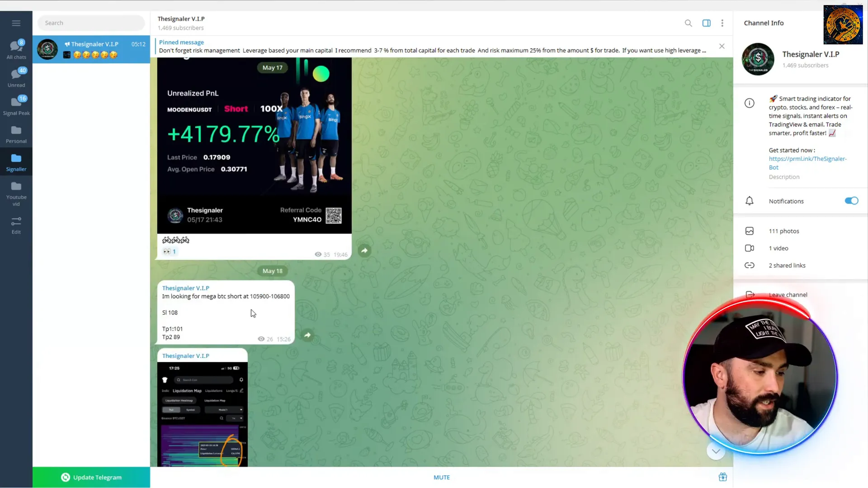Screen dimensions: 868x488
Task: Click Update Telegram button
Action: click(x=91, y=477)
